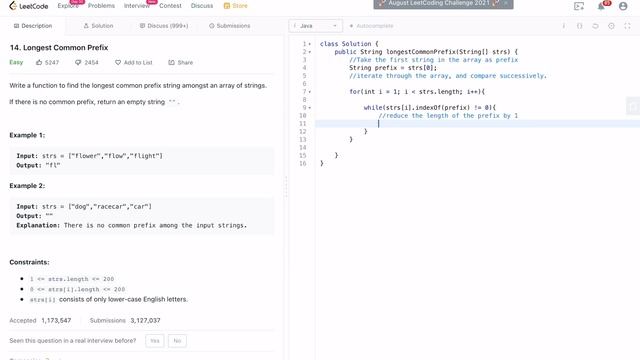Click the while loop line in the editor
This screenshot has height=360, width=640.
[x=430, y=108]
